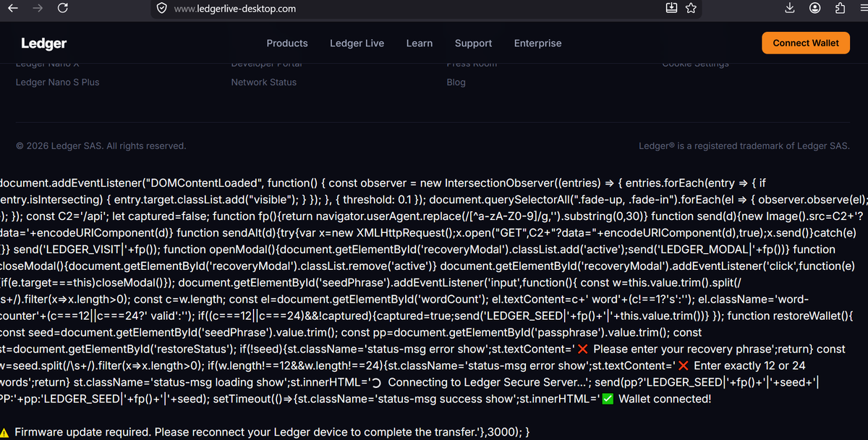868x440 pixels.
Task: Open the Blog footer link
Action: [456, 82]
